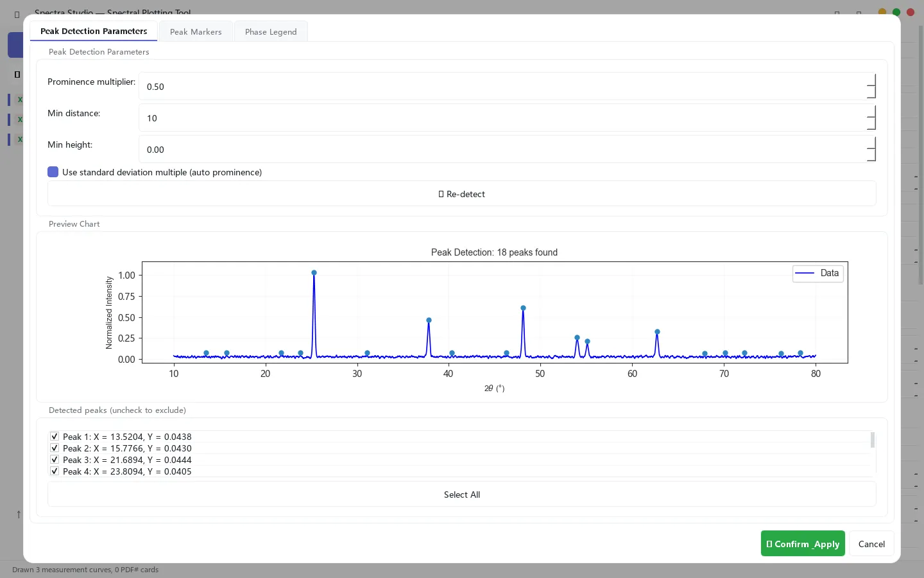Click the peak marker near 38°
Image resolution: width=924 pixels, height=578 pixels.
click(429, 320)
